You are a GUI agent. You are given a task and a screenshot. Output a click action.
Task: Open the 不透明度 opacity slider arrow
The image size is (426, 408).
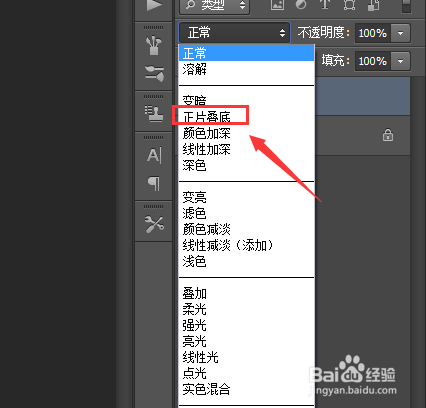point(400,33)
